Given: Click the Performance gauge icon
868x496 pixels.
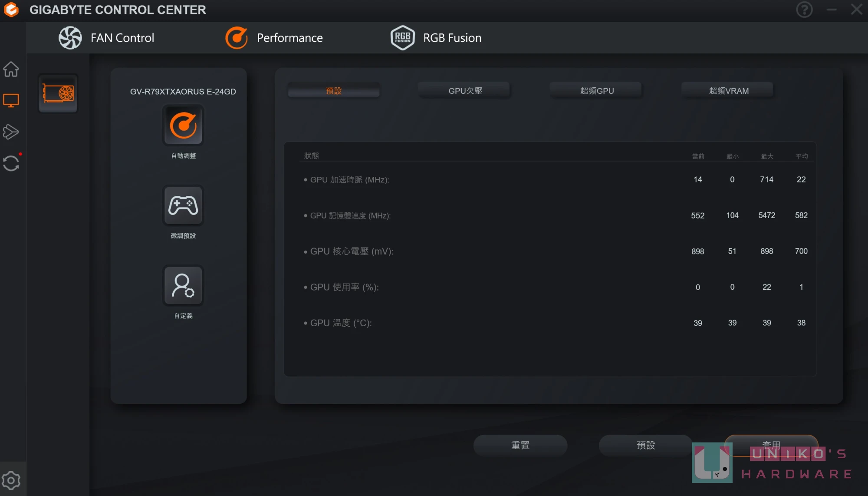Looking at the screenshot, I should click(x=237, y=38).
